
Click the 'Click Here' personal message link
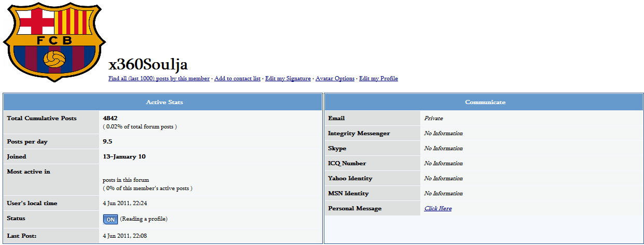click(438, 208)
